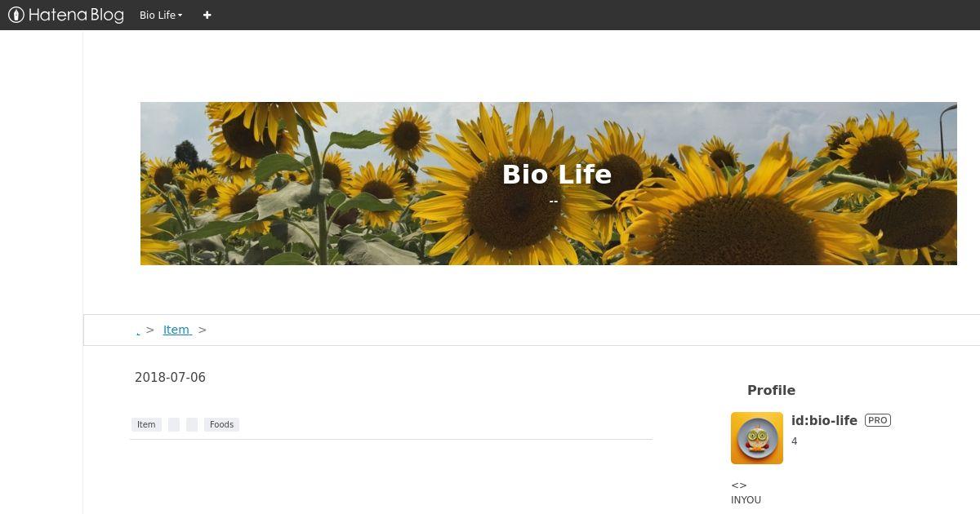Click the plus icon in the top bar
This screenshot has height=514, width=980.
(207, 15)
